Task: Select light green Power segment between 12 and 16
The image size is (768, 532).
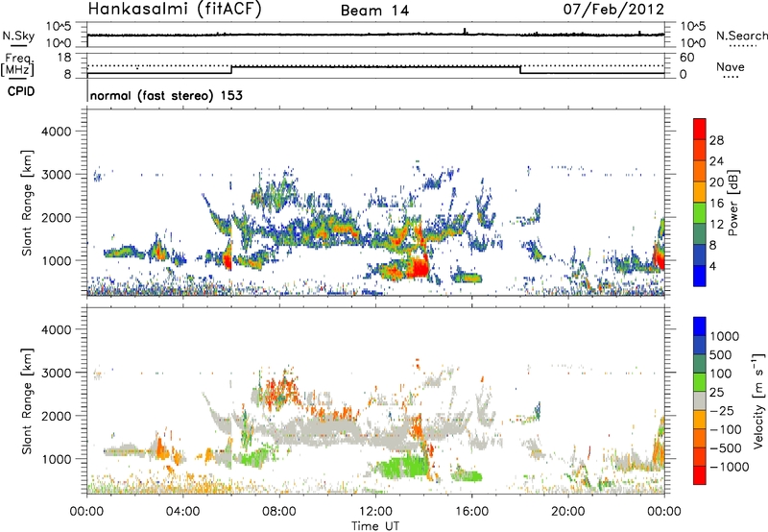Action: click(700, 213)
